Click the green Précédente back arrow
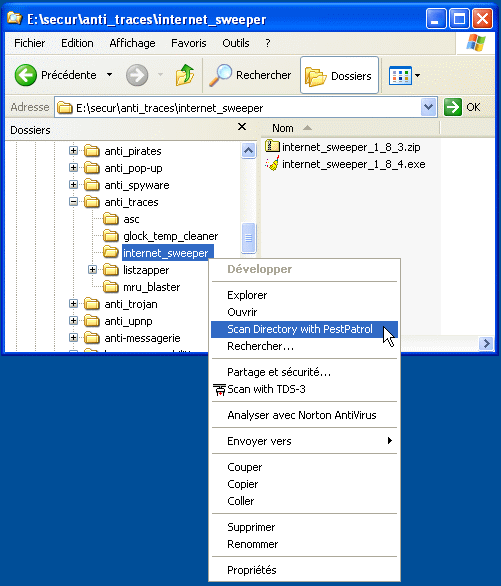The width and height of the screenshot is (501, 586). [25, 75]
